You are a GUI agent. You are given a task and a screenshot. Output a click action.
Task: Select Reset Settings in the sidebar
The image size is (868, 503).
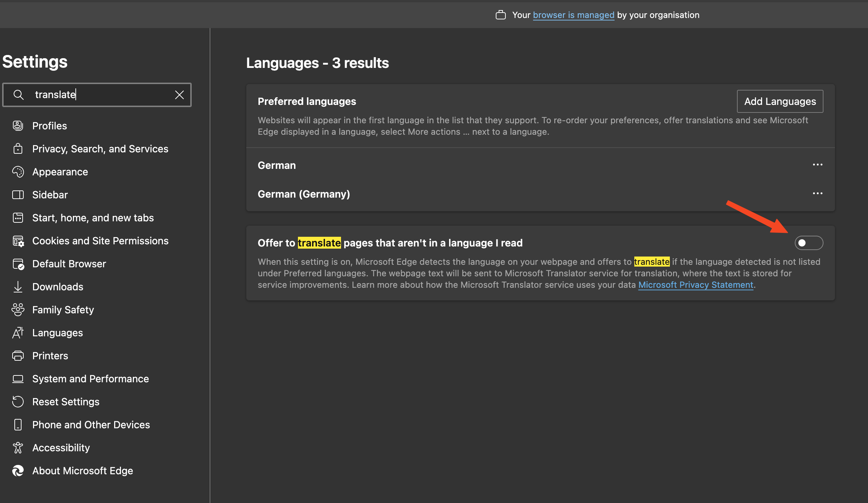[x=66, y=402]
